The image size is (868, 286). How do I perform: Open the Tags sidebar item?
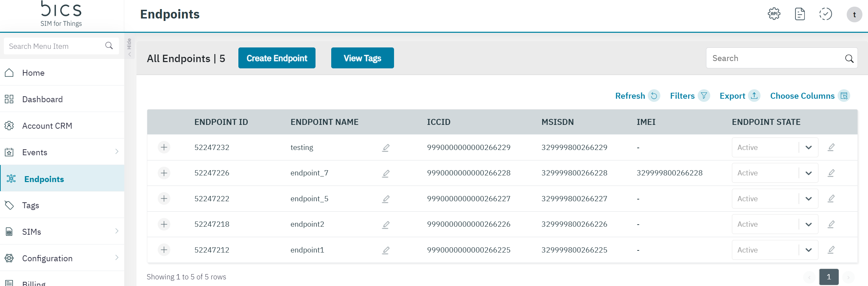point(31,205)
